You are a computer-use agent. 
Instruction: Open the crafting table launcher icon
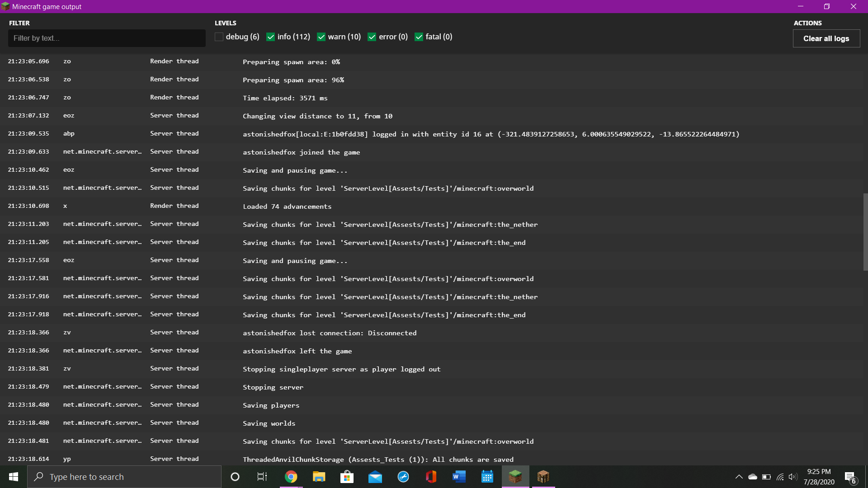tap(543, 477)
